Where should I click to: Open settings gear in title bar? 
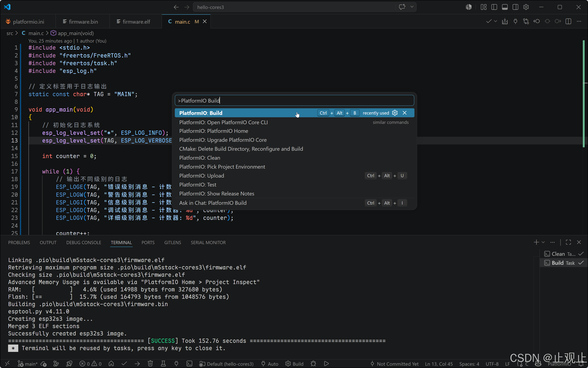[526, 7]
